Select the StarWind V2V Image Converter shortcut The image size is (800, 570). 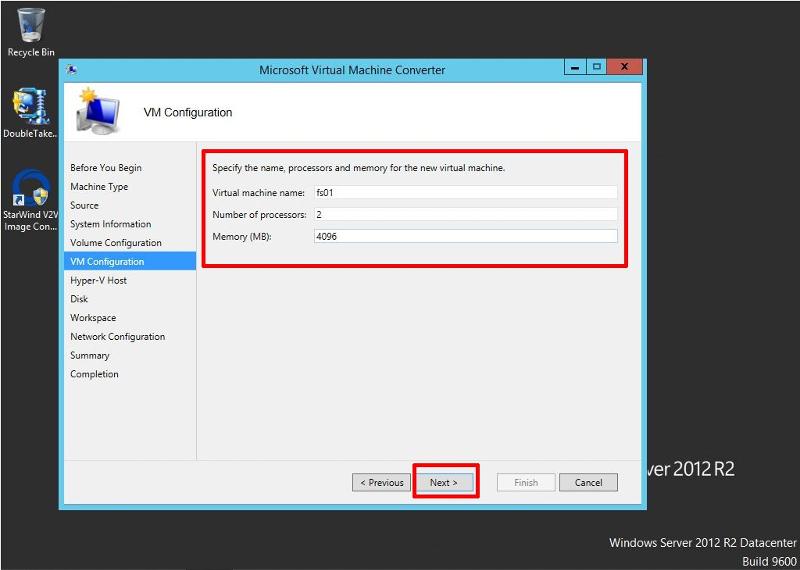coord(30,201)
